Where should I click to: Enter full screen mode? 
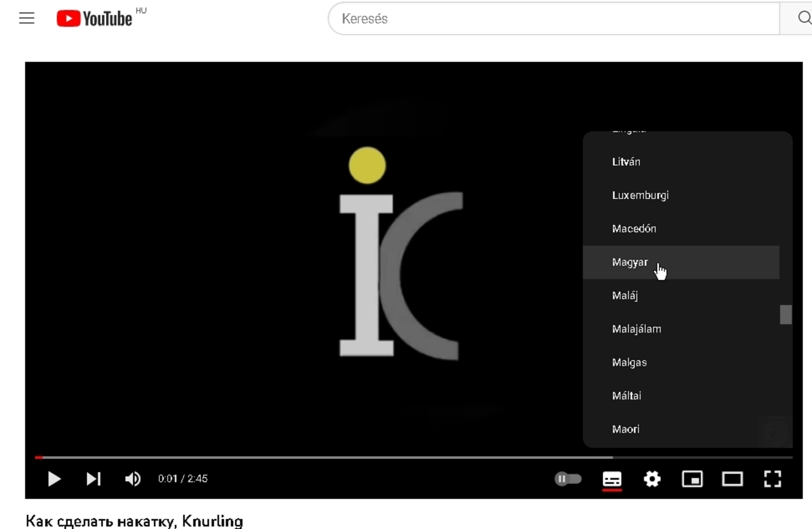point(772,479)
